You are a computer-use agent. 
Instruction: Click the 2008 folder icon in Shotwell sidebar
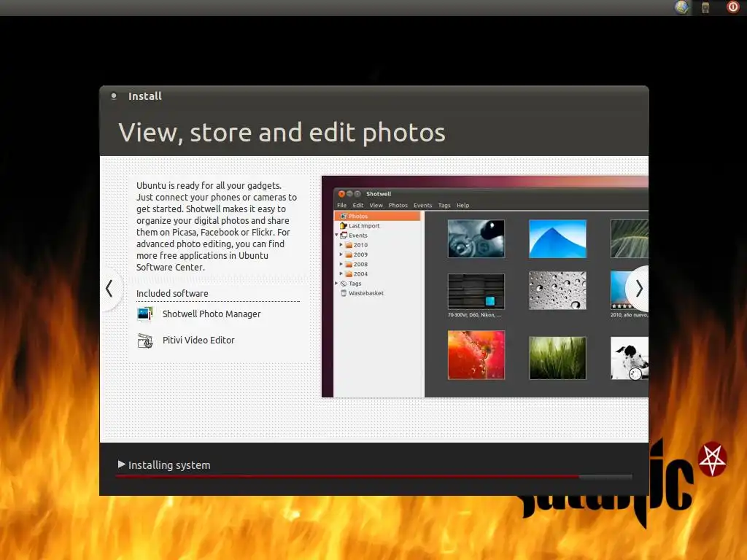pos(349,264)
